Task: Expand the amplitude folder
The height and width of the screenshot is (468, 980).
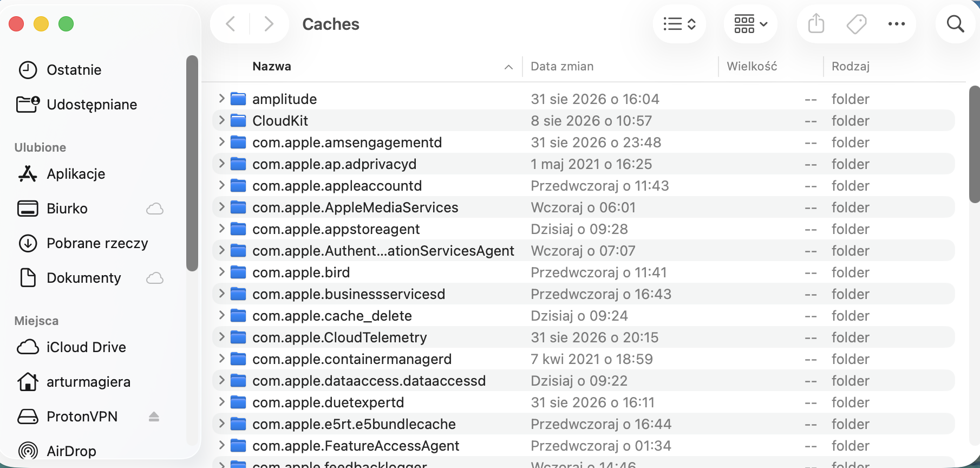Action: [221, 99]
